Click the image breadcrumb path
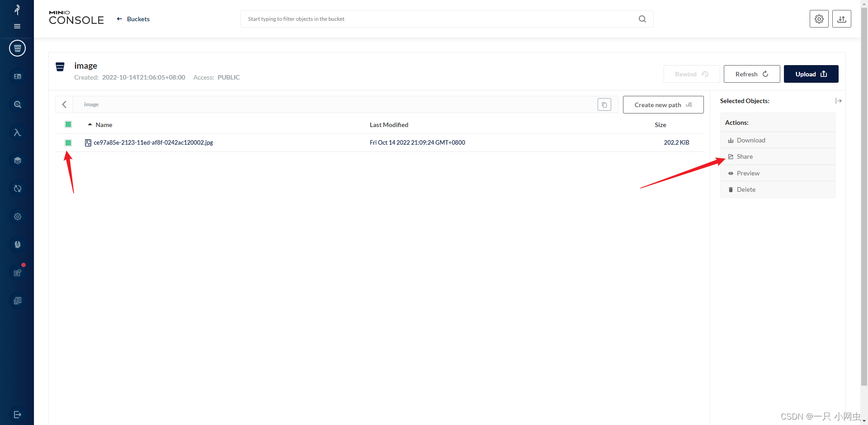This screenshot has height=425, width=868. pos(91,104)
